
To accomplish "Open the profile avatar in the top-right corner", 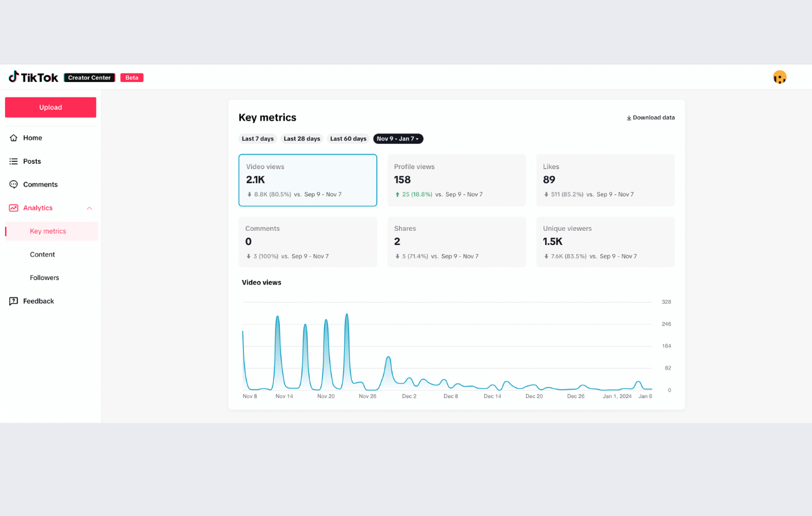I will tap(780, 76).
